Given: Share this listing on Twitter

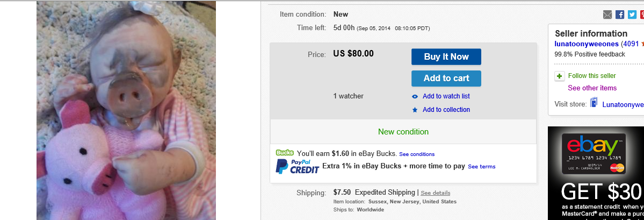Looking at the screenshot, I should [x=632, y=15].
